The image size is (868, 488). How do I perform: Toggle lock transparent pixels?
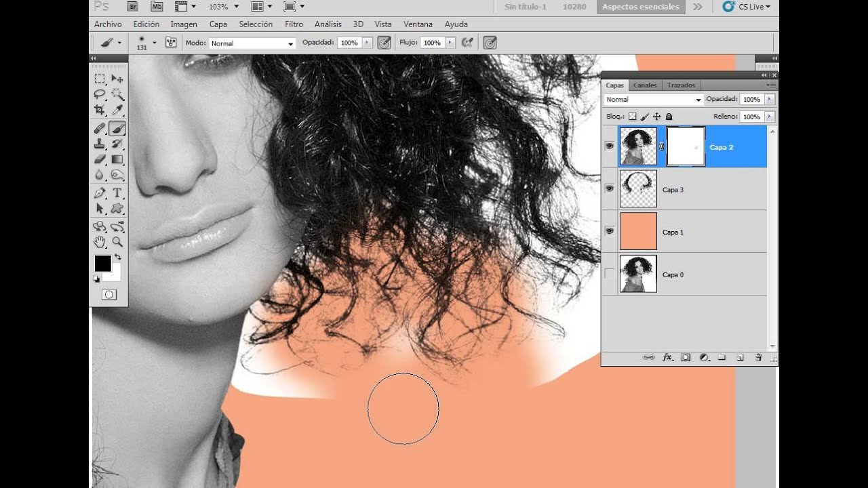632,117
